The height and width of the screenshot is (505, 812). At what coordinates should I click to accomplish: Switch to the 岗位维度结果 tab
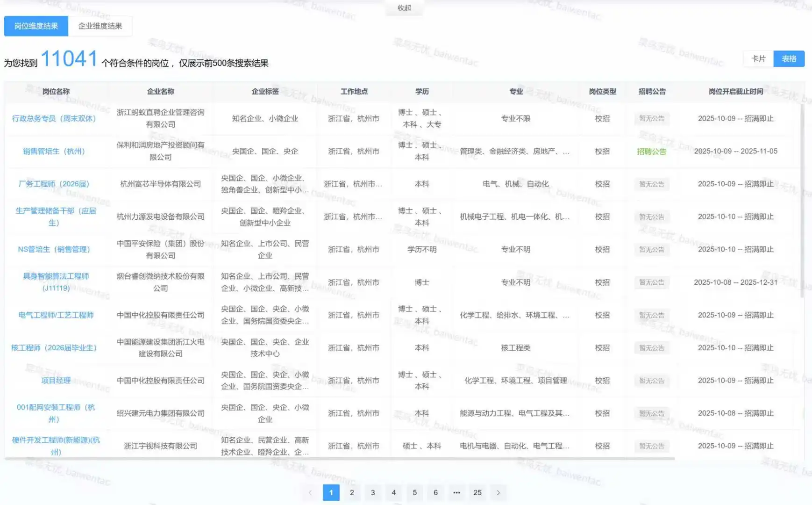[x=36, y=26]
